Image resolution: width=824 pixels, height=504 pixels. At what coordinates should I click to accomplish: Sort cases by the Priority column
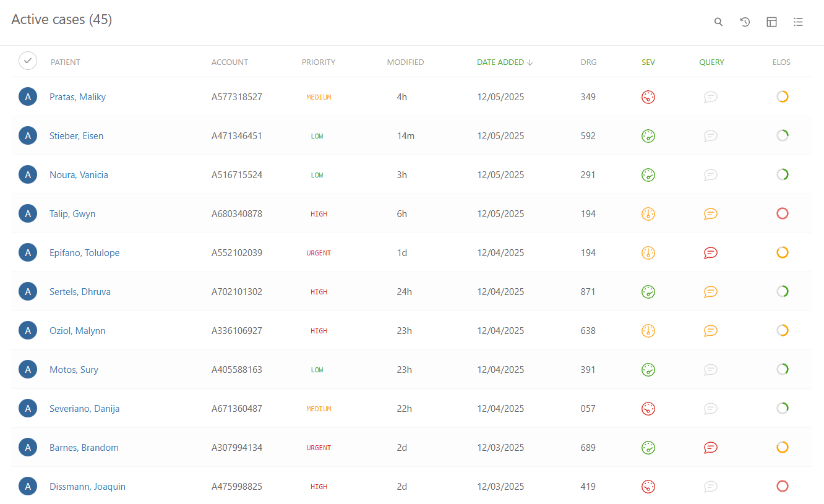coord(319,62)
